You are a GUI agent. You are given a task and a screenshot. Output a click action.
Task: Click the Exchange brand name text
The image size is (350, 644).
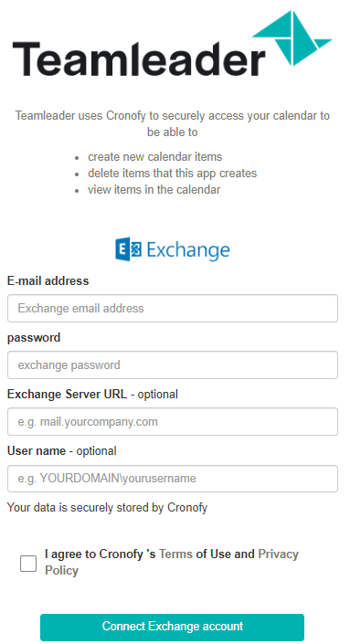coord(188,250)
